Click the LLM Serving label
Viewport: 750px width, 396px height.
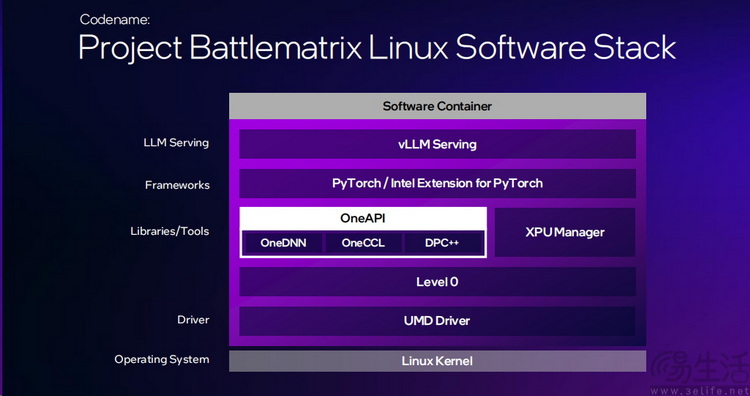176,143
